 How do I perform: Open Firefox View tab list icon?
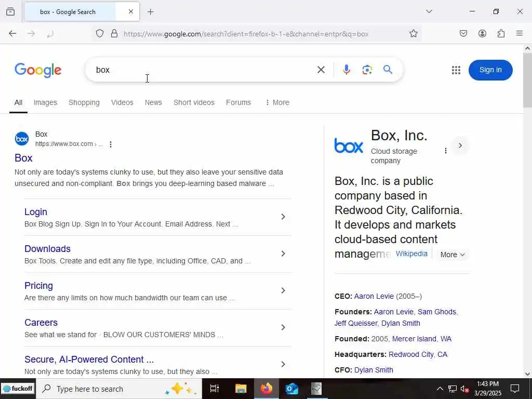coord(10,12)
